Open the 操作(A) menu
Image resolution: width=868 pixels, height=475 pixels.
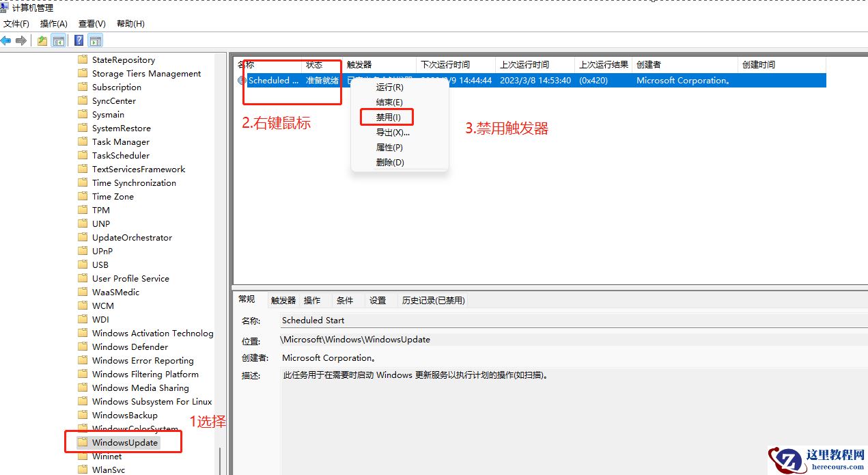coord(53,23)
